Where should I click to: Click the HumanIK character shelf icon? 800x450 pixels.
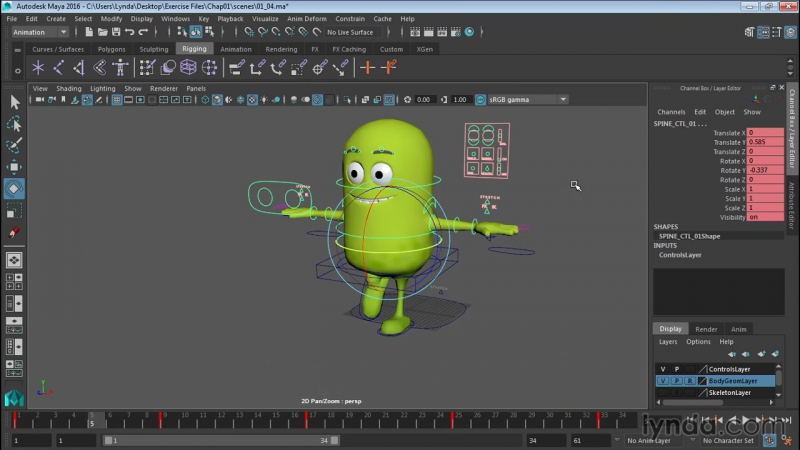pyautogui.click(x=120, y=67)
